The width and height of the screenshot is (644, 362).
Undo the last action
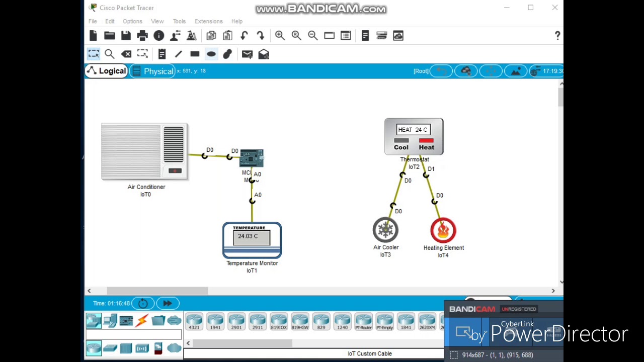click(x=244, y=36)
